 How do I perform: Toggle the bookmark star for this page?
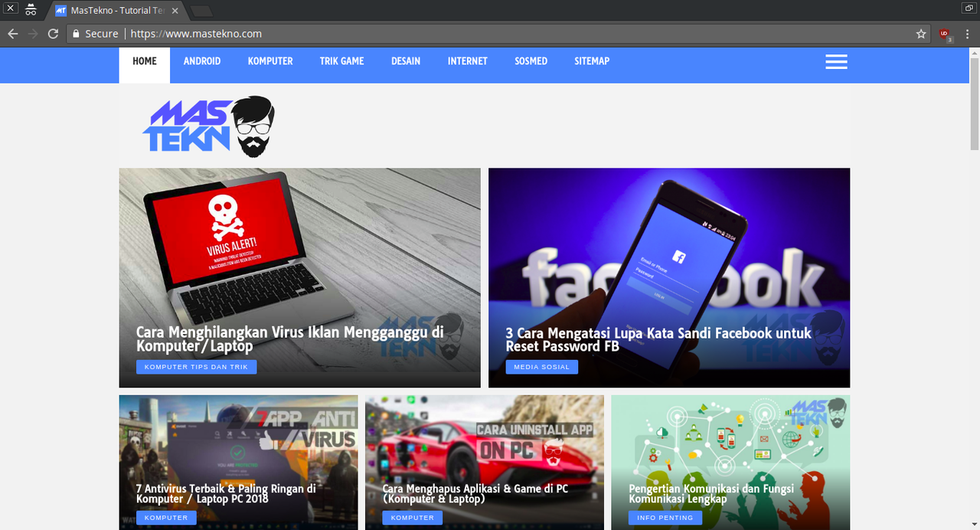pos(921,34)
